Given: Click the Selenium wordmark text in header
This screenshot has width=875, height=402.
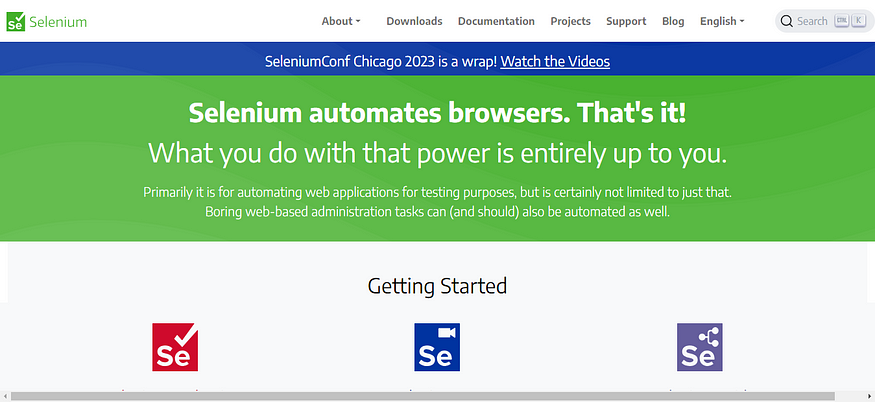Looking at the screenshot, I should pos(59,21).
